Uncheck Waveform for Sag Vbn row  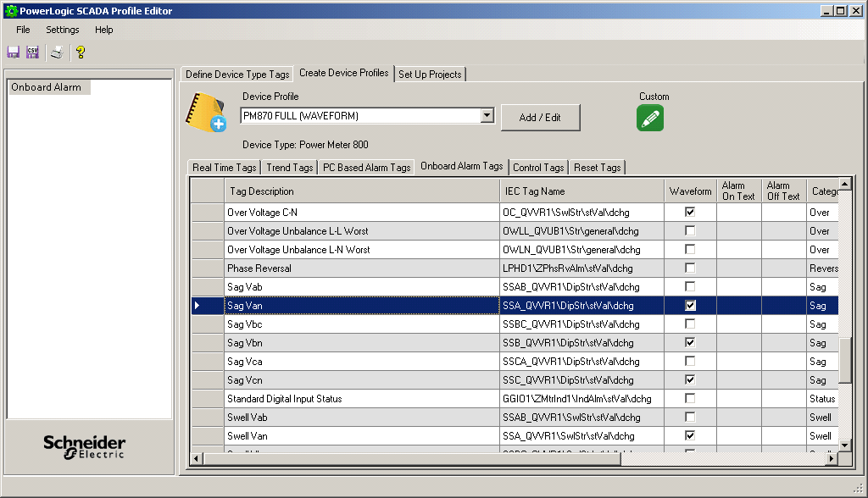tap(690, 342)
